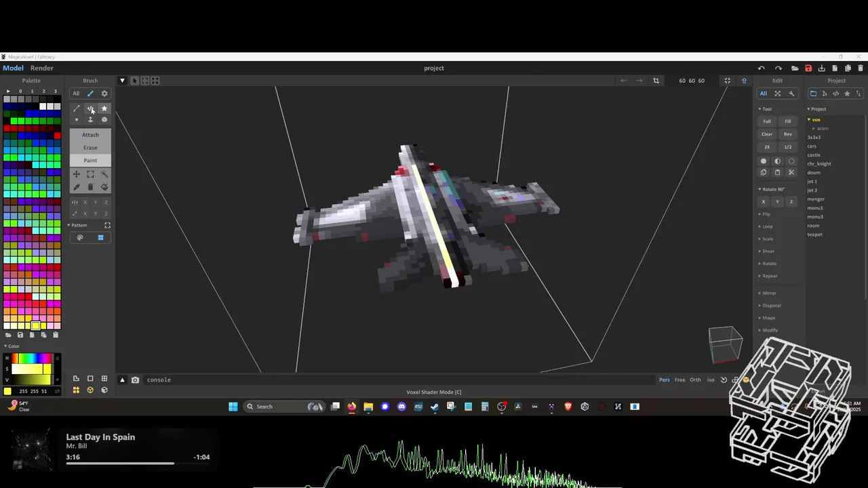Open project using top bar folder icon
This screenshot has width=868, height=488.
(795, 68)
